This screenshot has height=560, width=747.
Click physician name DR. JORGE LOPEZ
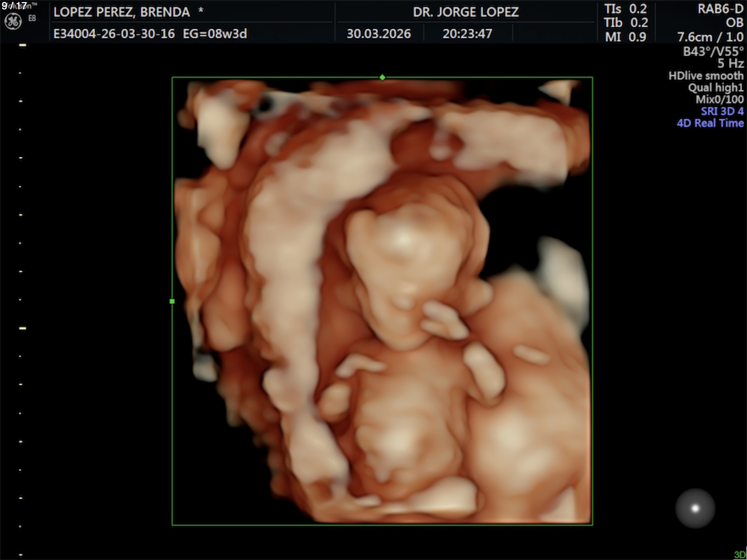point(466,12)
